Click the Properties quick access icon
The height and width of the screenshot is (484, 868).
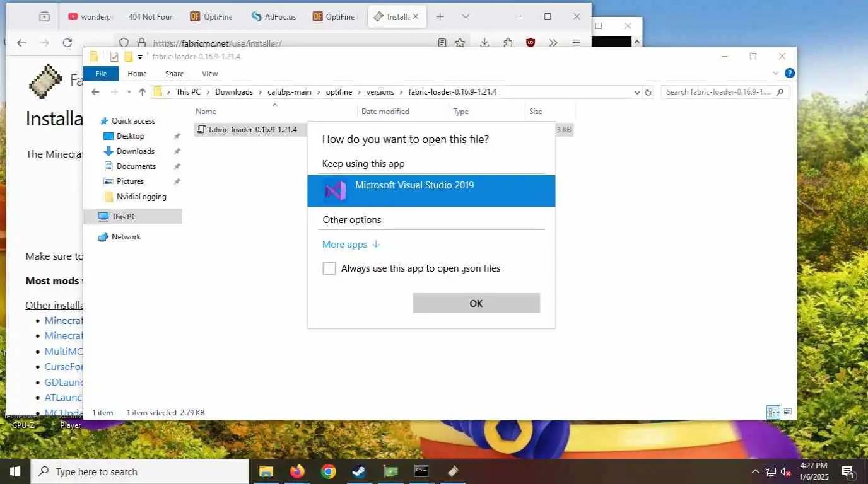(x=114, y=57)
